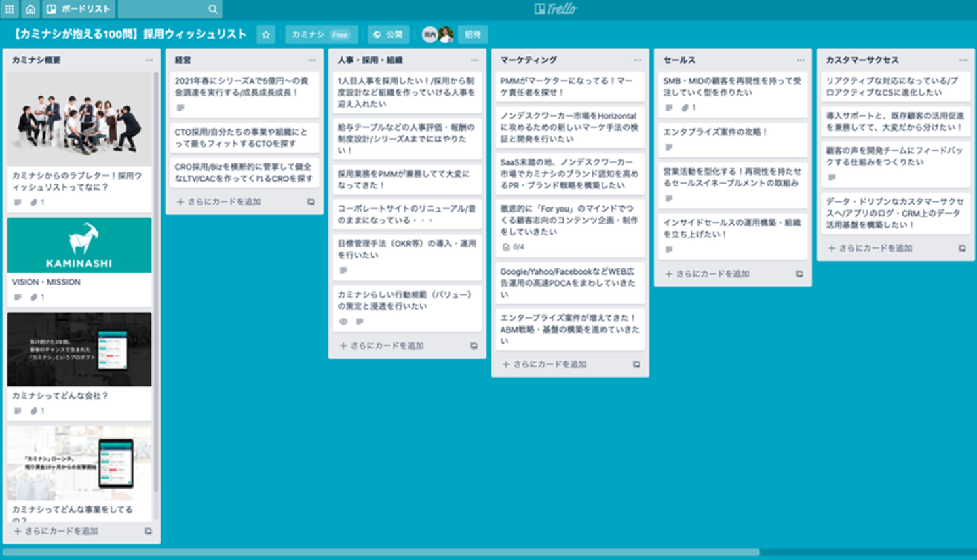Image resolution: width=977 pixels, height=560 pixels.
Task: Open card 1人目人事を採用したい
Action: pyautogui.click(x=407, y=93)
